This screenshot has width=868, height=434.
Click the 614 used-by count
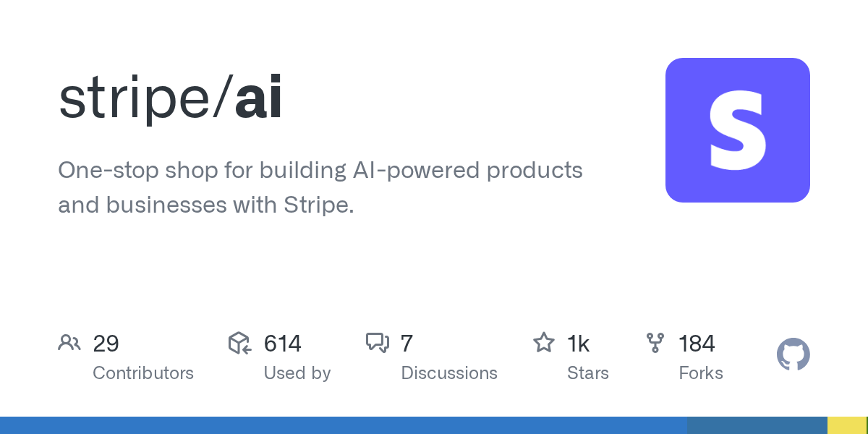(282, 344)
